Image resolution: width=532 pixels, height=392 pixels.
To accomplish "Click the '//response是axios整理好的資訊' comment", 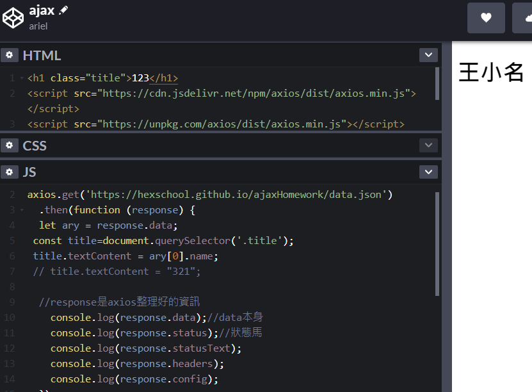I will point(120,302).
